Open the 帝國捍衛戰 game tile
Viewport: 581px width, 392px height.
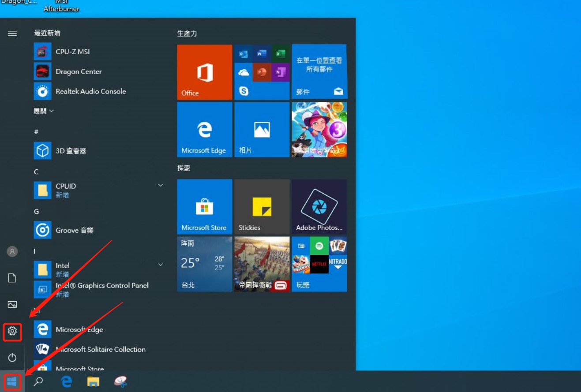[x=262, y=264]
